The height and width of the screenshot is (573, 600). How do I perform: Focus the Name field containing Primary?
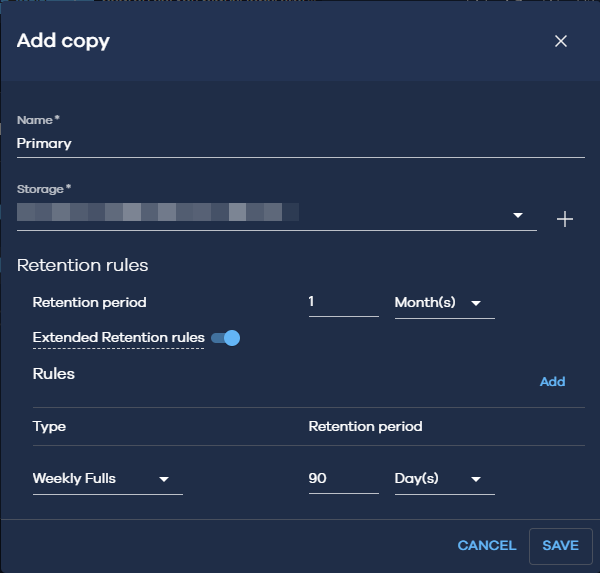pyautogui.click(x=300, y=143)
